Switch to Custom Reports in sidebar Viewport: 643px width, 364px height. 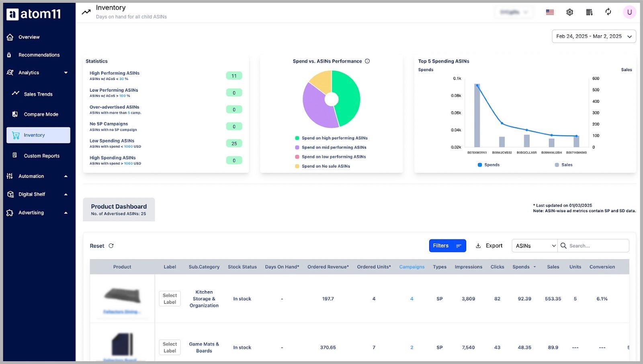click(42, 155)
